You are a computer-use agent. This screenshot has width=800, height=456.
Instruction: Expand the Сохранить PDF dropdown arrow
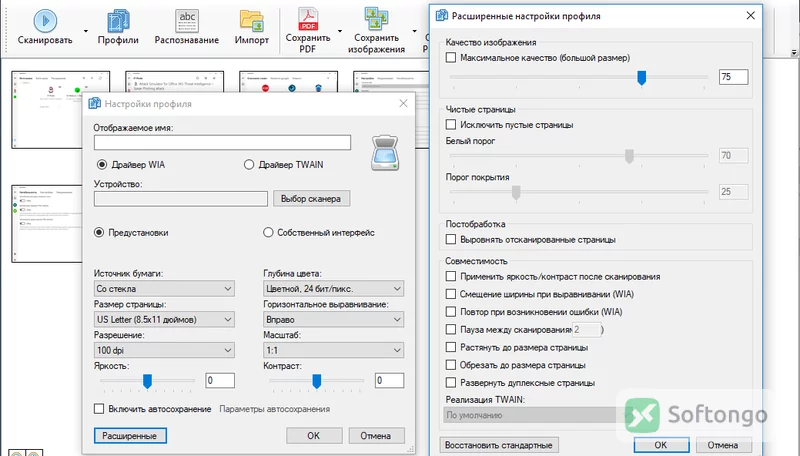tap(340, 31)
